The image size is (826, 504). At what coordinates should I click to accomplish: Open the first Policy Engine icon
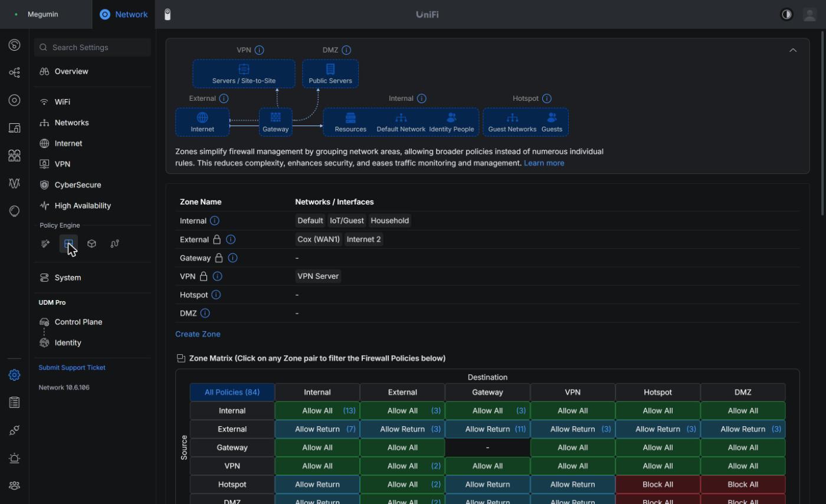point(45,243)
